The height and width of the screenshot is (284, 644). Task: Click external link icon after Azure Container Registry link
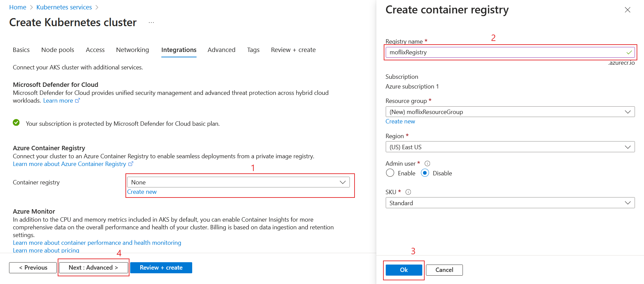[x=131, y=164]
